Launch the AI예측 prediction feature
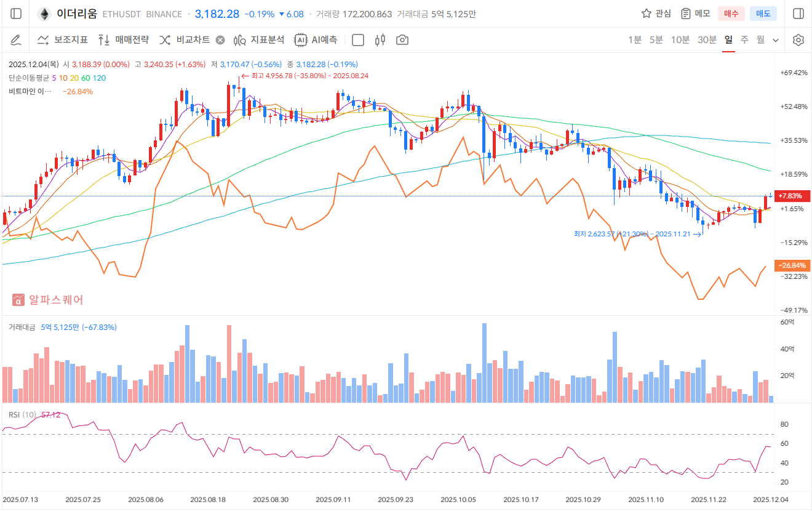Screen dimensions: 812x511 (316, 40)
